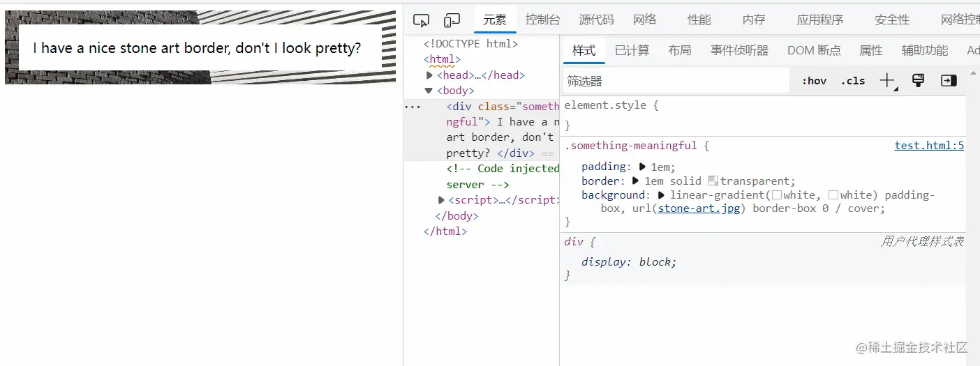Select the DOCTYPE html node
The image size is (980, 366).
[x=470, y=43]
